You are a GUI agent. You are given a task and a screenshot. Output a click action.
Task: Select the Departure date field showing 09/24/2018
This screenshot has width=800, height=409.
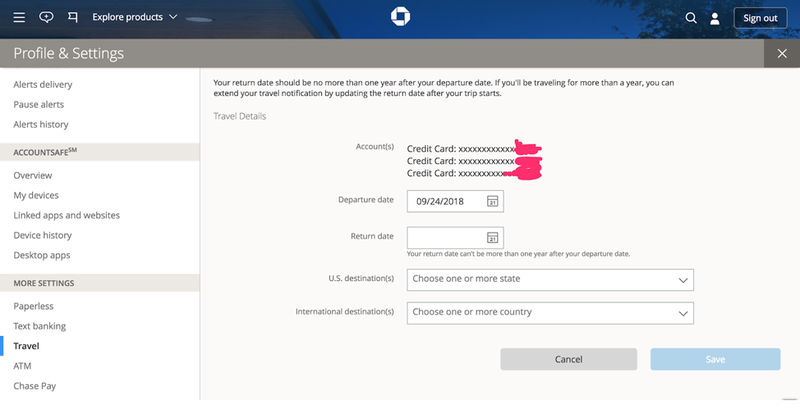pyautogui.click(x=455, y=201)
